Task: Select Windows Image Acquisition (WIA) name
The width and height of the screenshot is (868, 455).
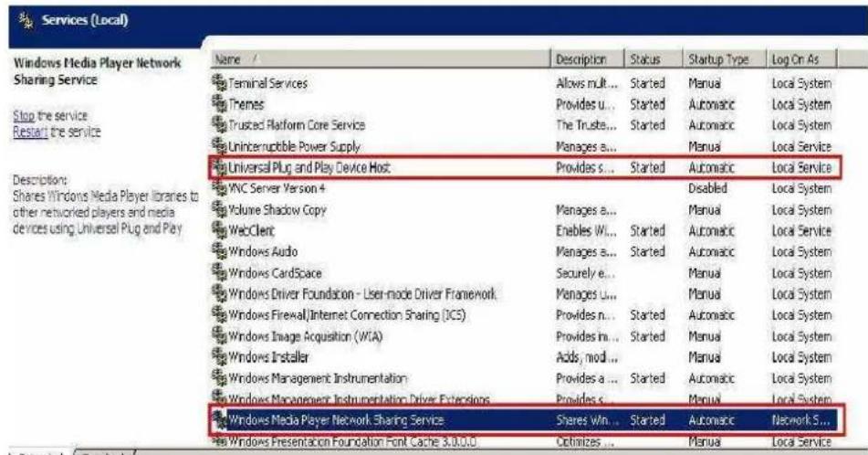Action: [x=306, y=336]
